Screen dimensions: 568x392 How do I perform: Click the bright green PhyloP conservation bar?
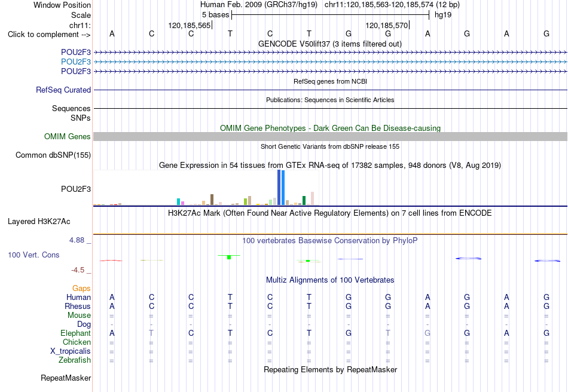click(x=229, y=257)
